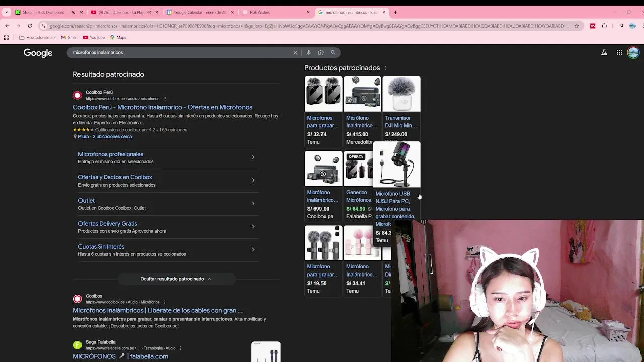Open a new browser tab
Viewport: 644px width, 362px height.
click(395, 12)
